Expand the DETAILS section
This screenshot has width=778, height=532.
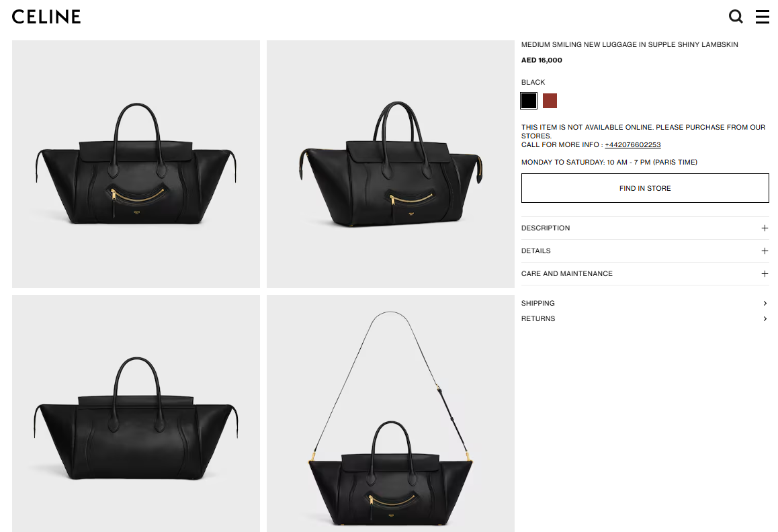pyautogui.click(x=645, y=251)
